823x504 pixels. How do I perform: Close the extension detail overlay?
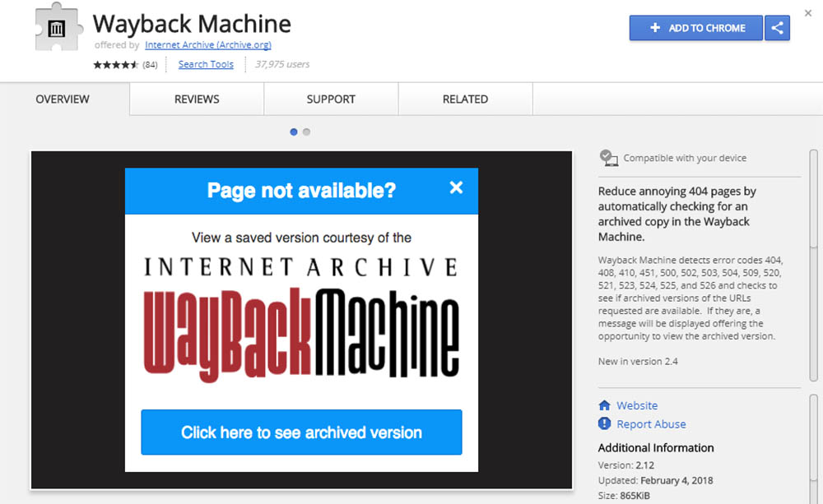coord(807,14)
